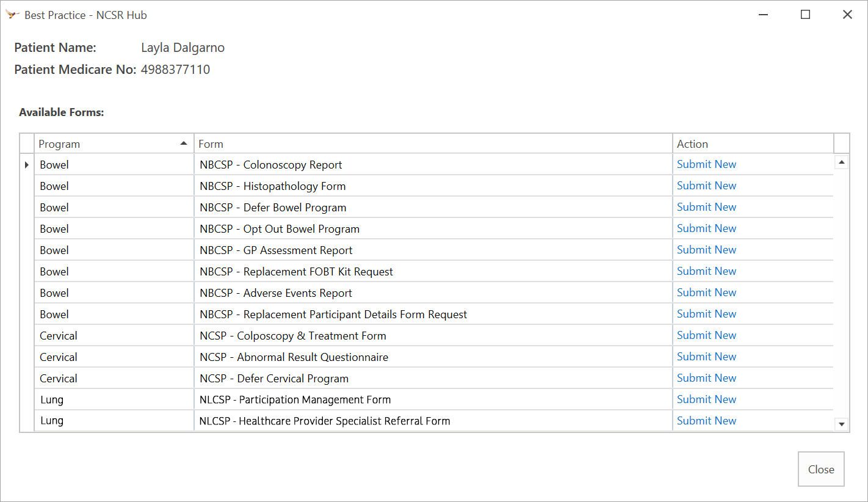The image size is (868, 502).
Task: Click the Action column header
Action: [x=753, y=144]
